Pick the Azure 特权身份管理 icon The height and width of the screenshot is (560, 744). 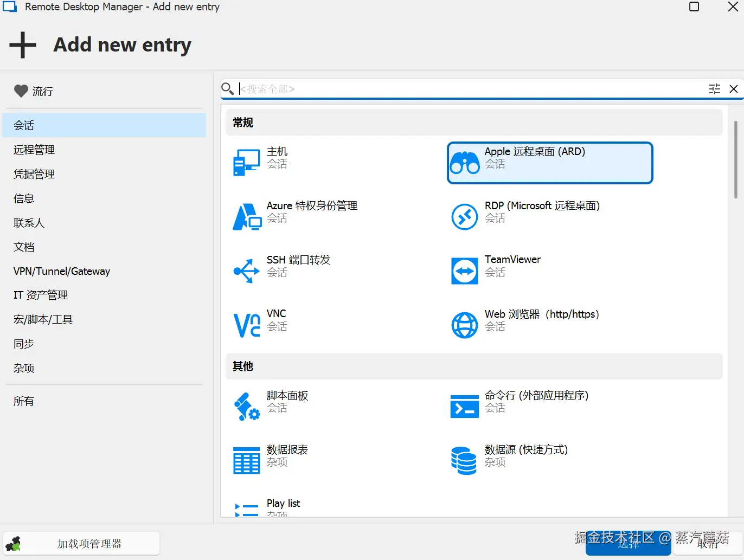[x=247, y=217]
